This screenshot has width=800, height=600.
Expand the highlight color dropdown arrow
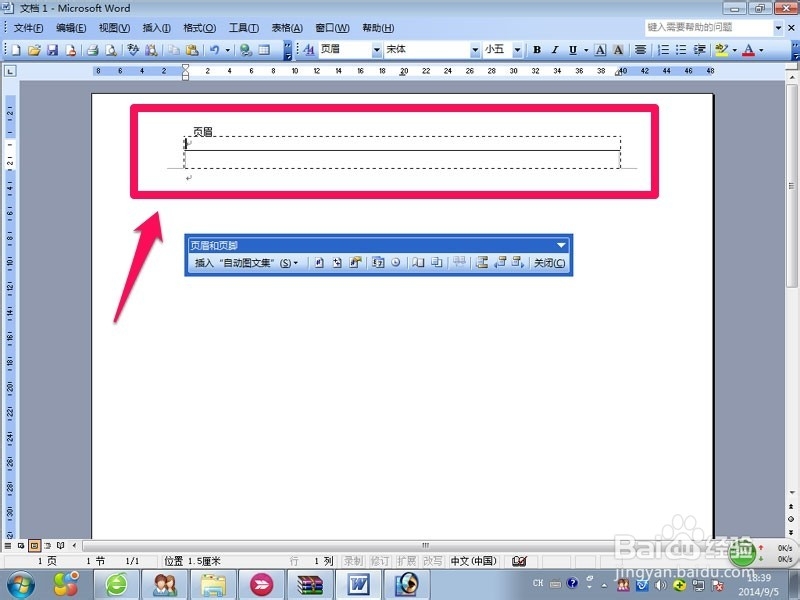735,50
